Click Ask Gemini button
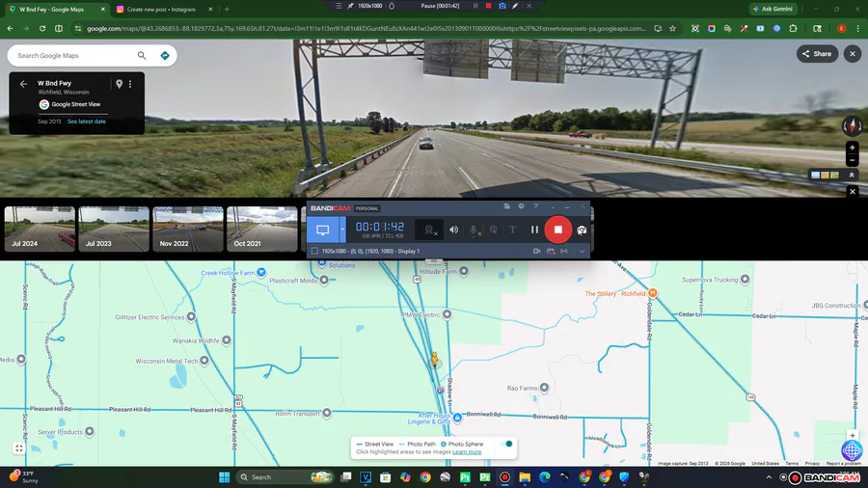The height and width of the screenshot is (488, 868). (x=773, y=9)
